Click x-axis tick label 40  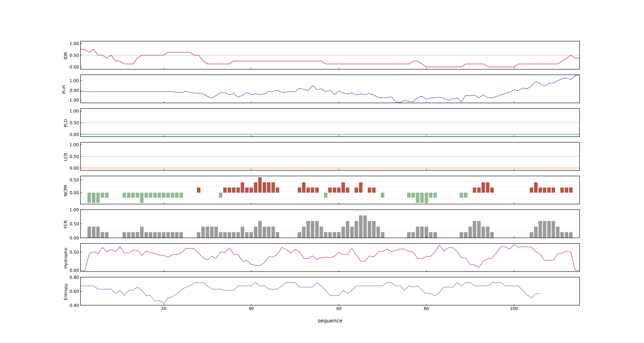pyautogui.click(x=251, y=309)
